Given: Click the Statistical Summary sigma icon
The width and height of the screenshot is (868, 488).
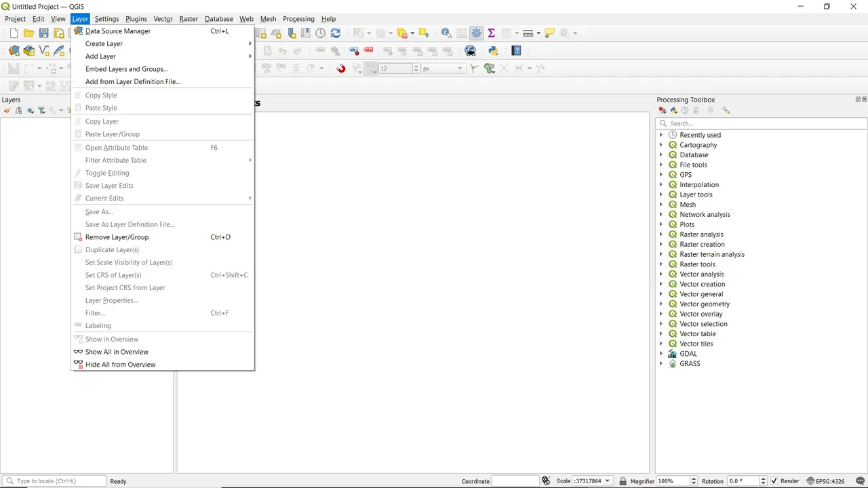Looking at the screenshot, I should 492,33.
